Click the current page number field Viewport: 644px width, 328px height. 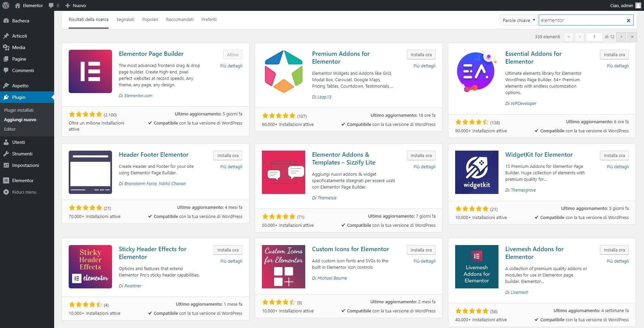[594, 37]
